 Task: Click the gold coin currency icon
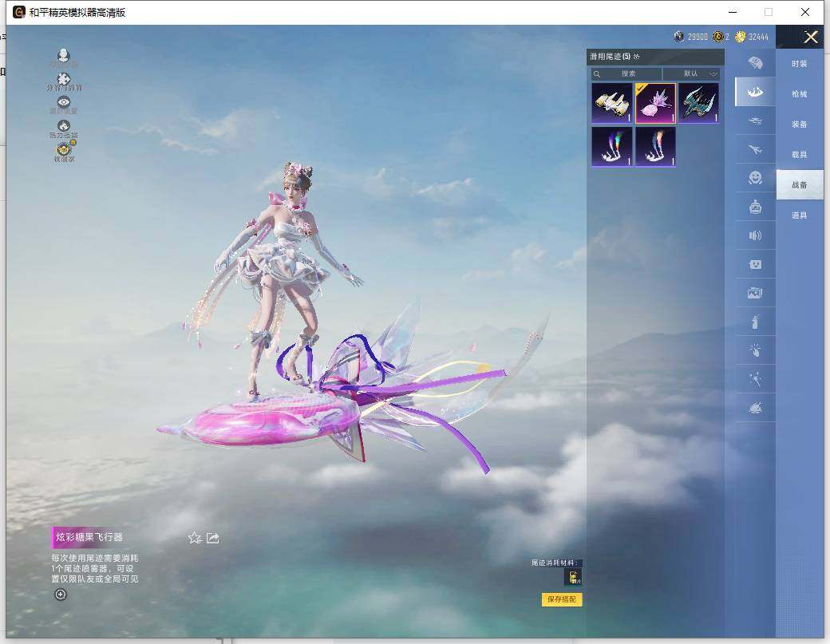740,37
